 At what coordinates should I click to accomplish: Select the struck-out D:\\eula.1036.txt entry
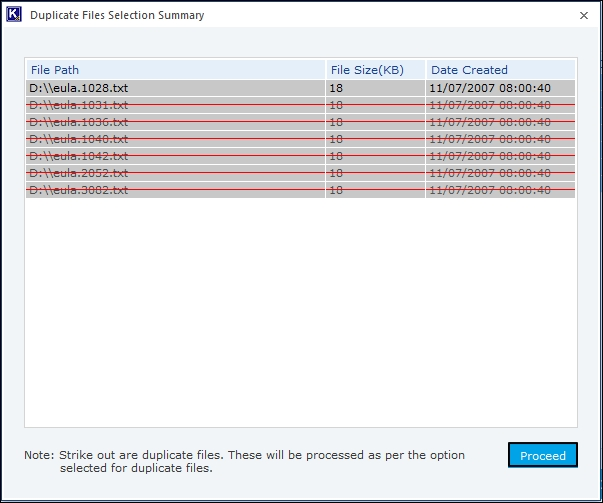[x=301, y=122]
